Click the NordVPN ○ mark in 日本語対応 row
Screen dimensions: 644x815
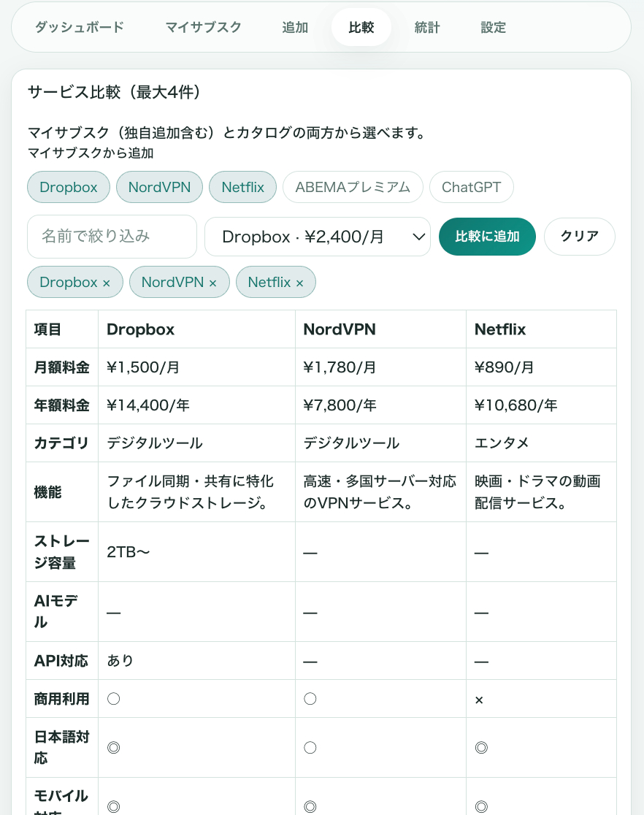point(310,748)
